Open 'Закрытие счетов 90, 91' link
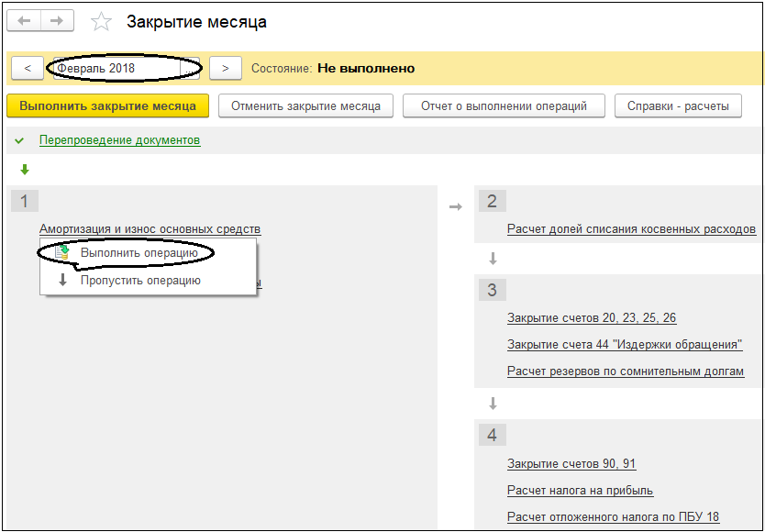Image resolution: width=765 pixels, height=532 pixels. (x=571, y=463)
